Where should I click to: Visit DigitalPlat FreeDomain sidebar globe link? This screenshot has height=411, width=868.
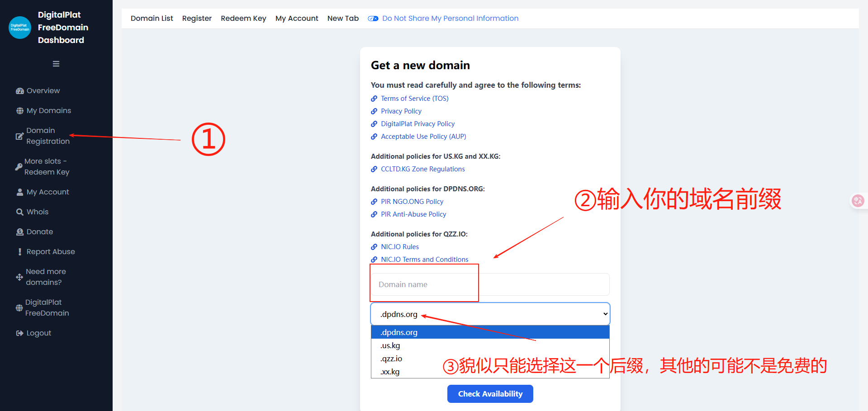click(x=42, y=307)
